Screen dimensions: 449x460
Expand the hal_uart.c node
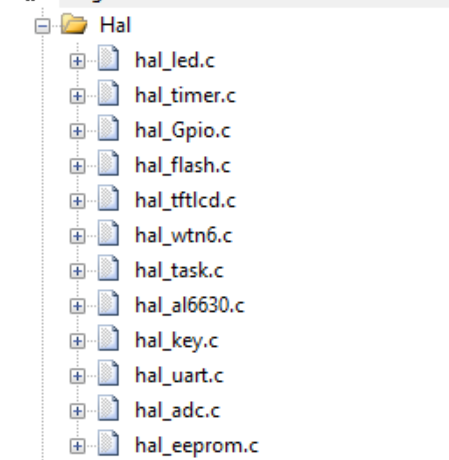coord(77,376)
